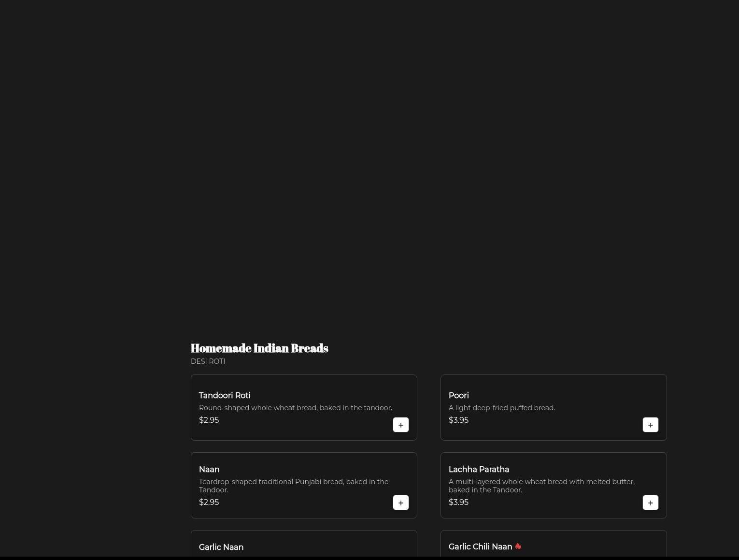Viewport: 739px width, 560px height.
Task: Click the Lachha Paratha $3.95 price
Action: tap(458, 502)
